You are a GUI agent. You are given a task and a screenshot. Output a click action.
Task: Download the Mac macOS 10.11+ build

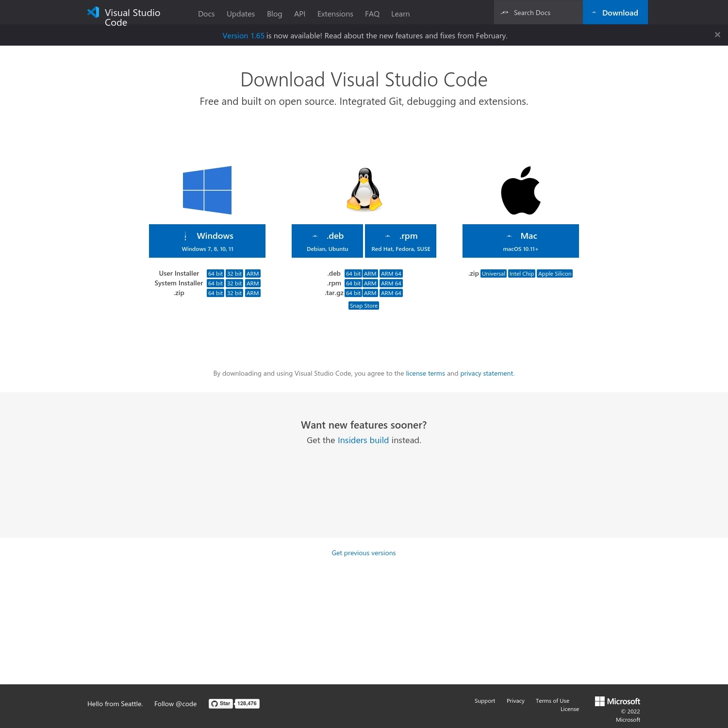click(x=521, y=241)
